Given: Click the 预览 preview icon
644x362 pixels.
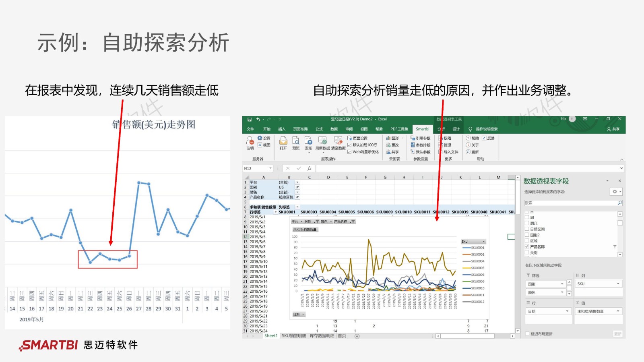Looking at the screenshot, I should click(296, 141).
